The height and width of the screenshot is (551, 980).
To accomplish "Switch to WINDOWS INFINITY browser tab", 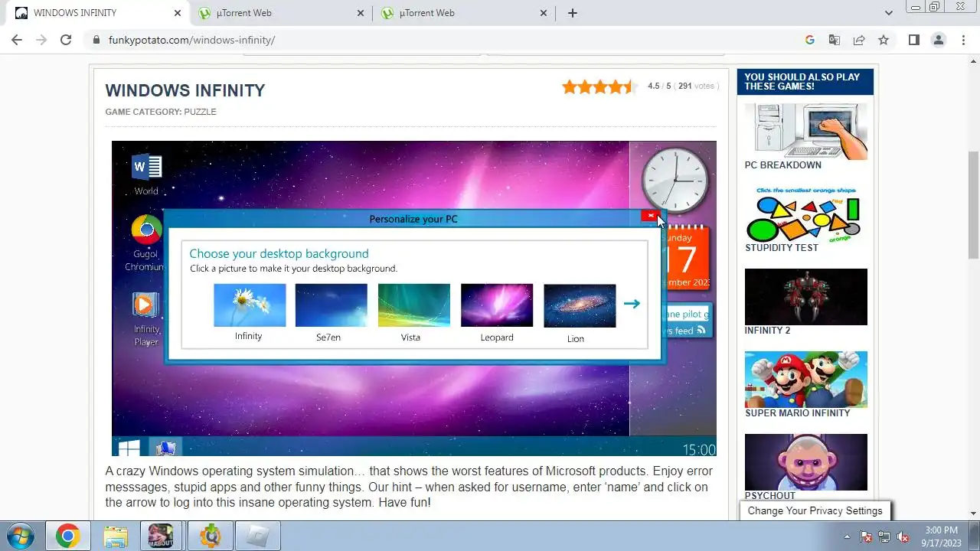I will pos(96,13).
